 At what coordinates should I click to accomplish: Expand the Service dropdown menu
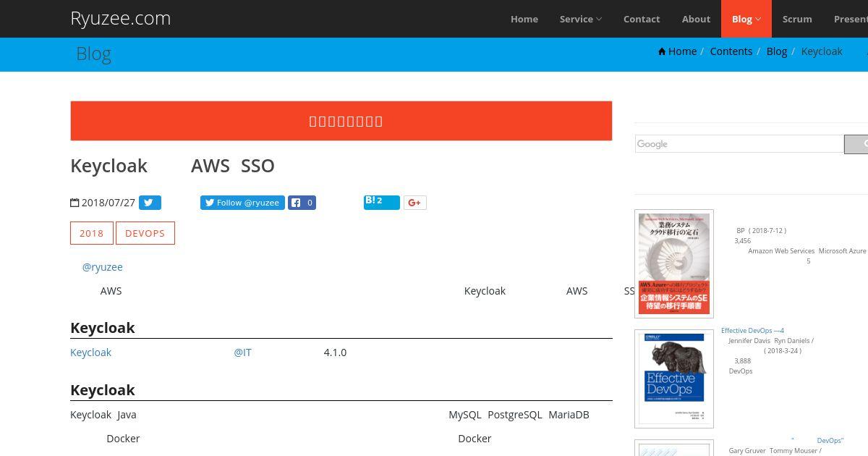[581, 19]
